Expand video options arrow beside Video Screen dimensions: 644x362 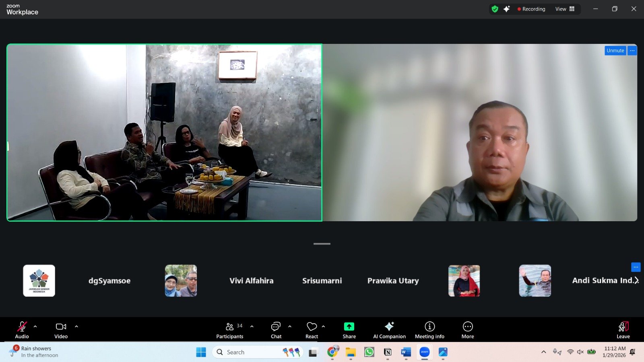pos(76,327)
